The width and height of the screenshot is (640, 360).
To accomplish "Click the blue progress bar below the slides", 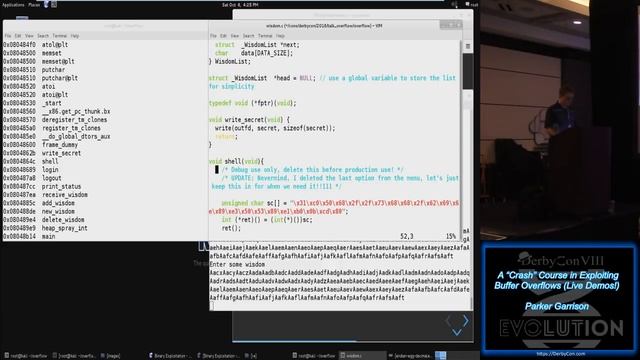I will coord(294,341).
